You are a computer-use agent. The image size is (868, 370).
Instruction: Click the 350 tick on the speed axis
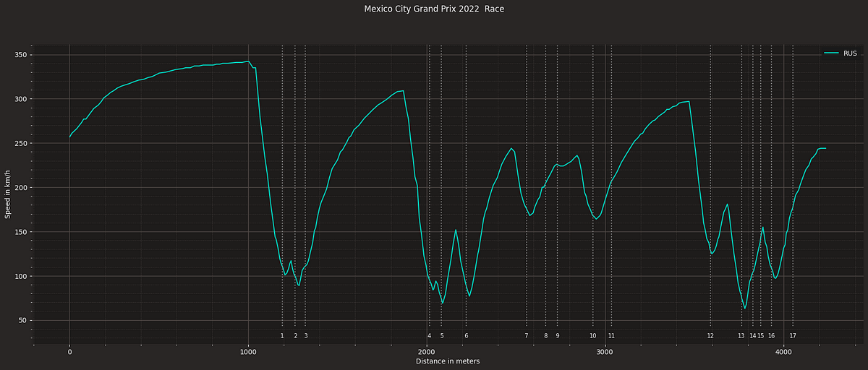pos(20,55)
